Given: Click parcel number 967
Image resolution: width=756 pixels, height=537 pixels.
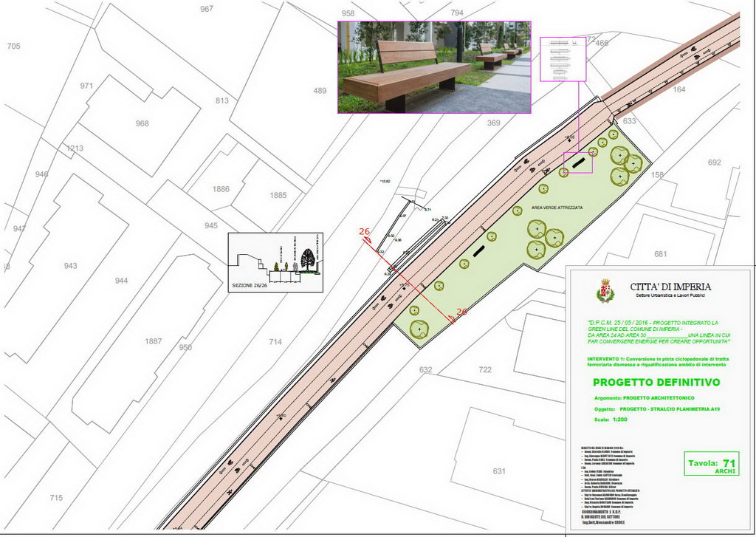Looking at the screenshot, I should coord(207,9).
